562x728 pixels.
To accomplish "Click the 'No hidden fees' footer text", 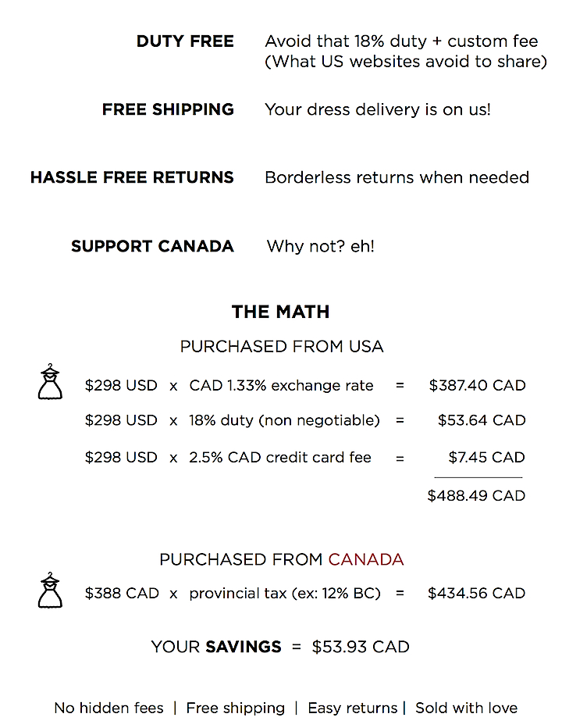I will point(108,708).
